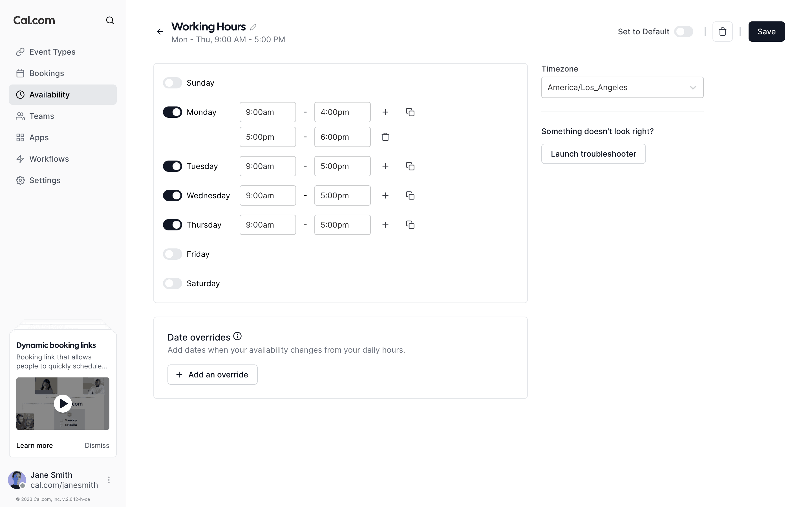Open Monday's 4:00pm end time dropdown
Screen dimensions: 812x507
tap(342, 112)
